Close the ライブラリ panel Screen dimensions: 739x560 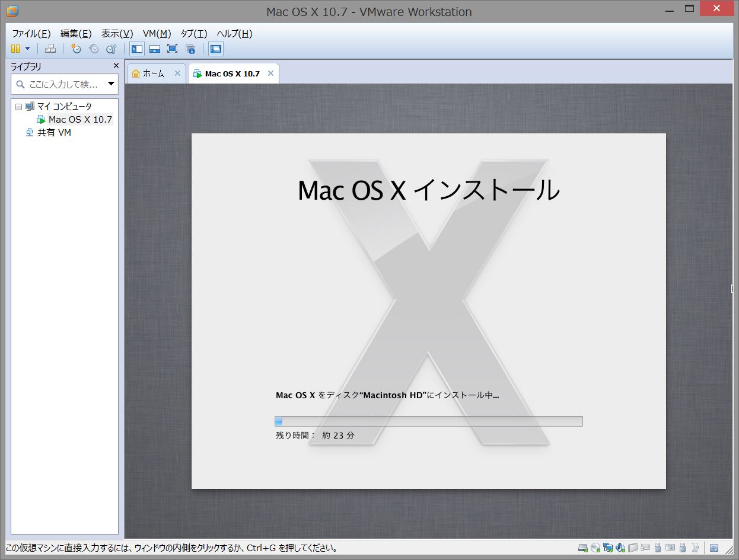(116, 66)
